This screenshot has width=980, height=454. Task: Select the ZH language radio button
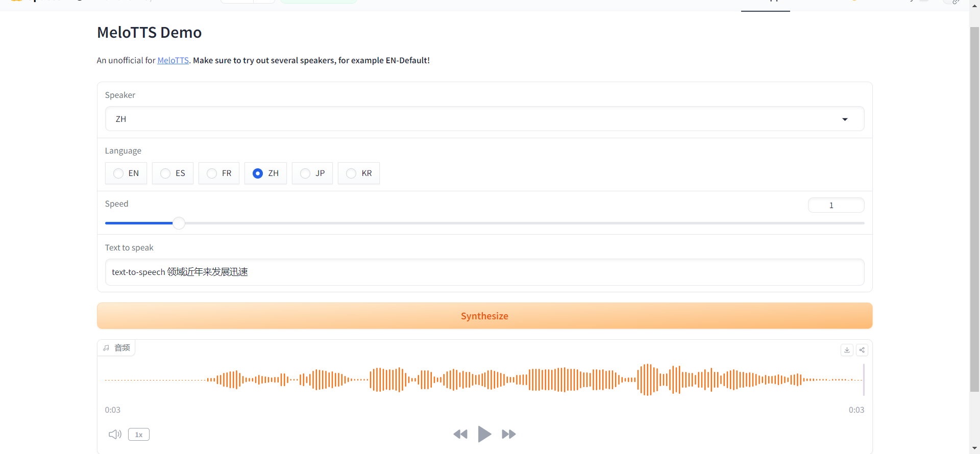click(x=258, y=173)
